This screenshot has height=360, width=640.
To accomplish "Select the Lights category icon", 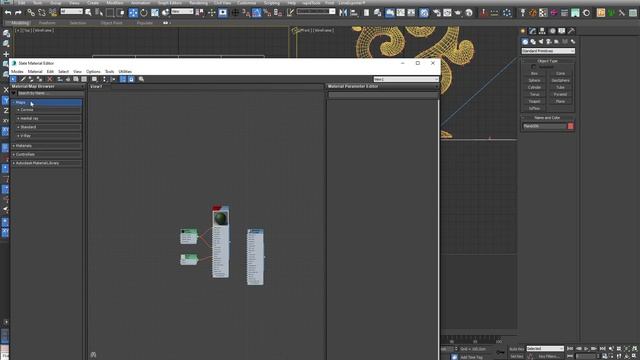I will pos(541,42).
